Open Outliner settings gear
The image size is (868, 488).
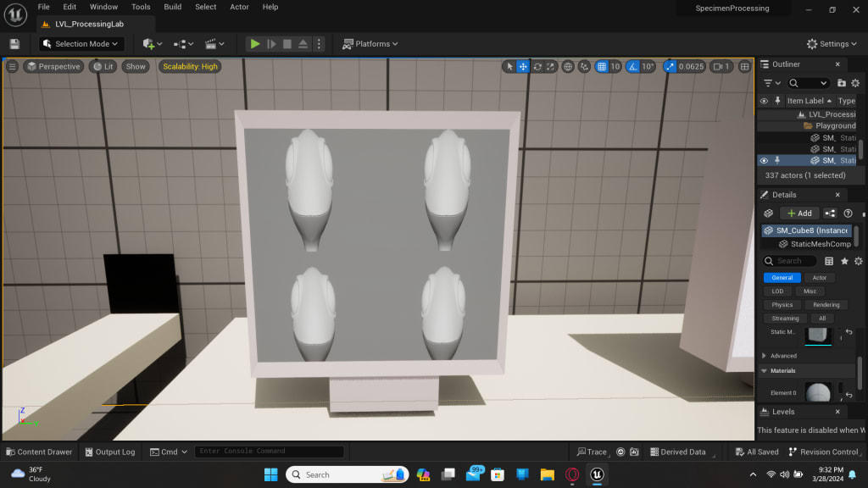click(855, 83)
